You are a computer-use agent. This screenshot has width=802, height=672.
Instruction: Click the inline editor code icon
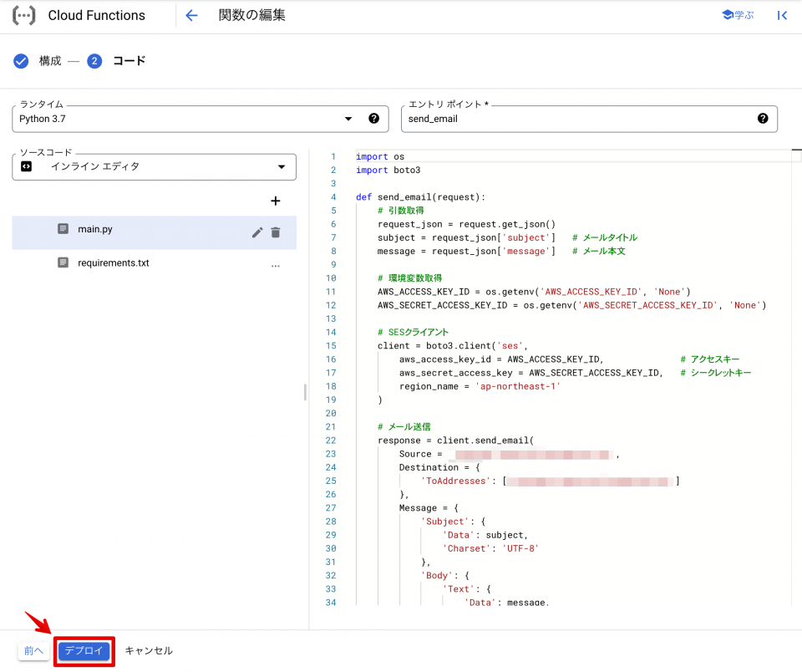pyautogui.click(x=26, y=166)
